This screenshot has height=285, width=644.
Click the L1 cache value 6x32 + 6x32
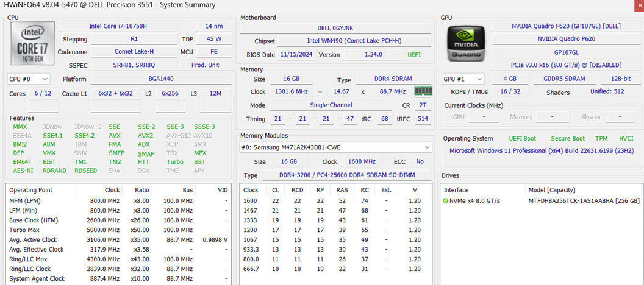tap(116, 94)
